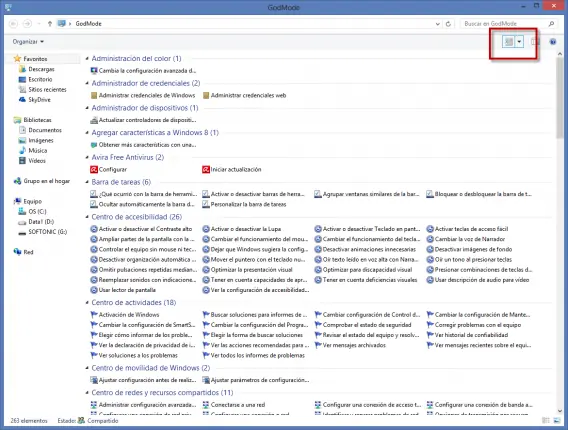Click GodMode in the address bar
The image size is (568, 430).
[88, 24]
